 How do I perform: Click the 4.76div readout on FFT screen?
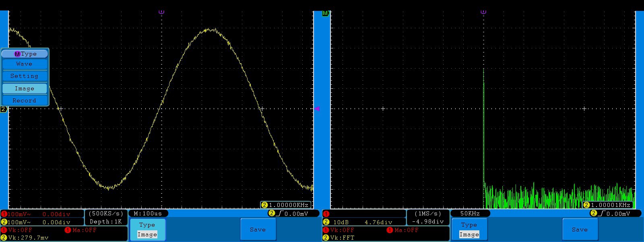click(x=378, y=222)
